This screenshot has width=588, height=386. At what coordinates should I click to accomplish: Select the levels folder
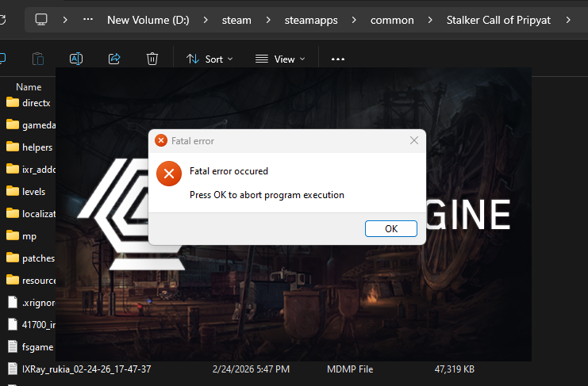(x=33, y=192)
